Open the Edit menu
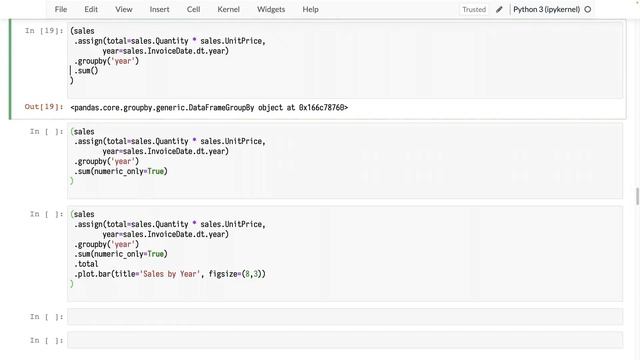 [x=91, y=9]
